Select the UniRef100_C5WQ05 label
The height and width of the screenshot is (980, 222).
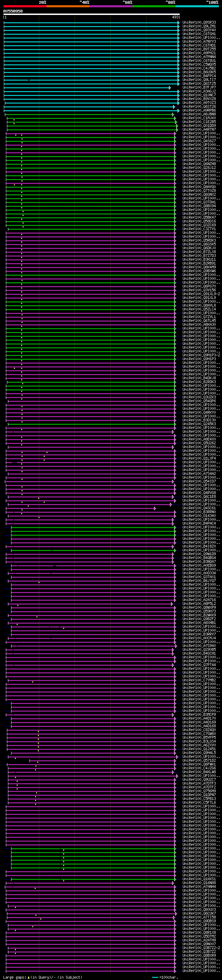(199, 64)
